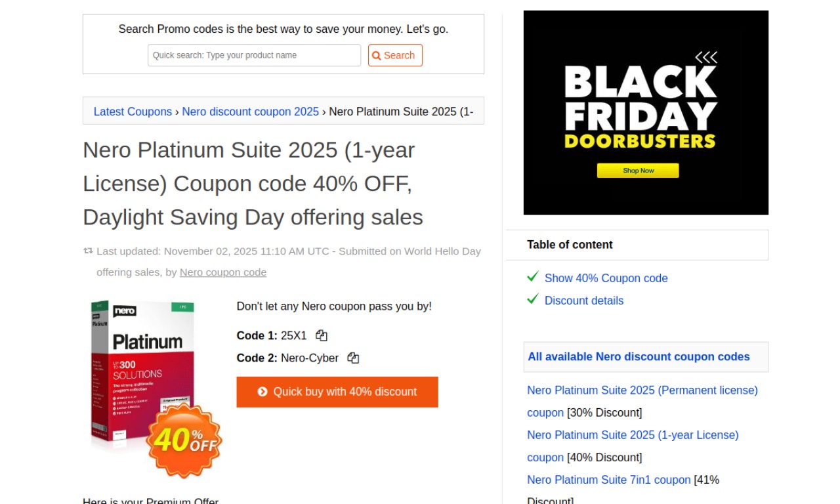Open All available Nero discount coupon codes
The width and height of the screenshot is (840, 504).
click(639, 357)
